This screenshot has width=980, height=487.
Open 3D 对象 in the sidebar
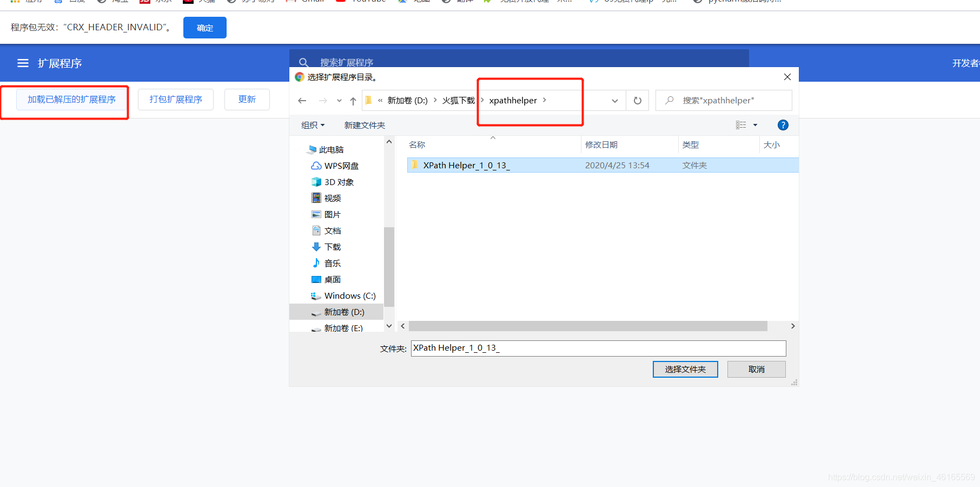coord(333,182)
